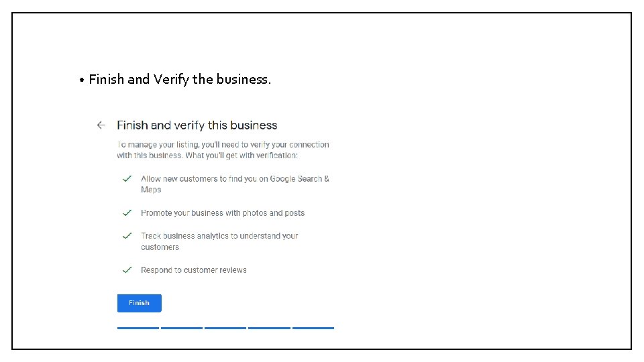Click the back arrow icon
This screenshot has height=362, width=644.
(101, 125)
